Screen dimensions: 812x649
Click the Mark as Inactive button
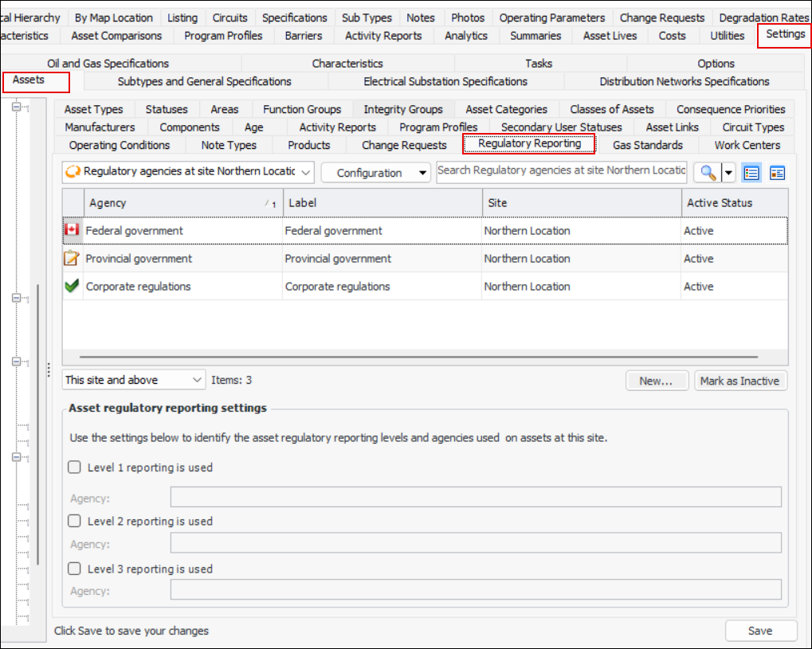[x=739, y=381]
